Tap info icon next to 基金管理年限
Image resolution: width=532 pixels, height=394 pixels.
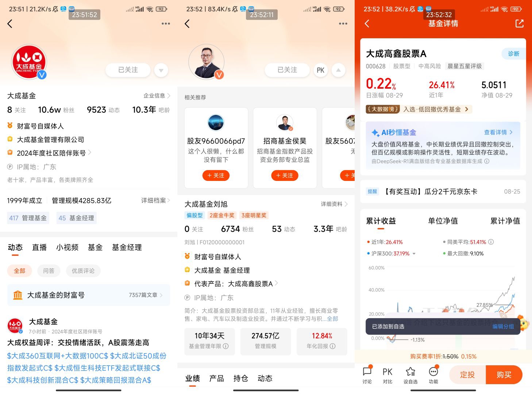225,346
